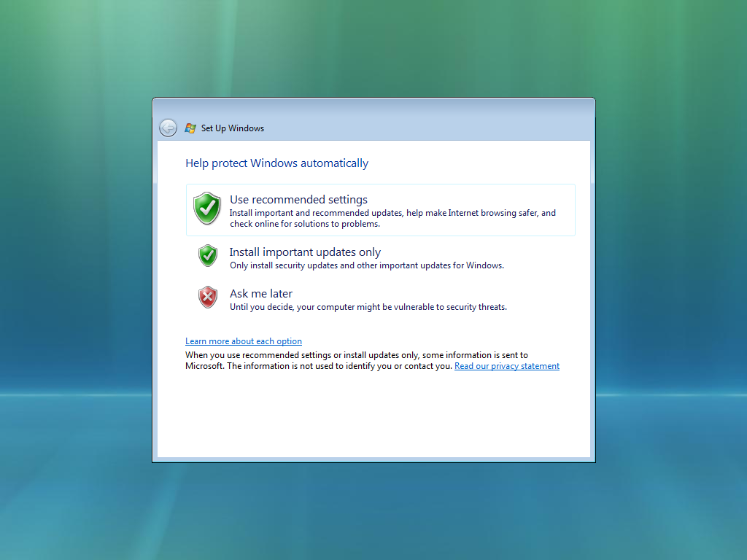
Task: Click the Windows flag logo in title
Action: (x=190, y=128)
